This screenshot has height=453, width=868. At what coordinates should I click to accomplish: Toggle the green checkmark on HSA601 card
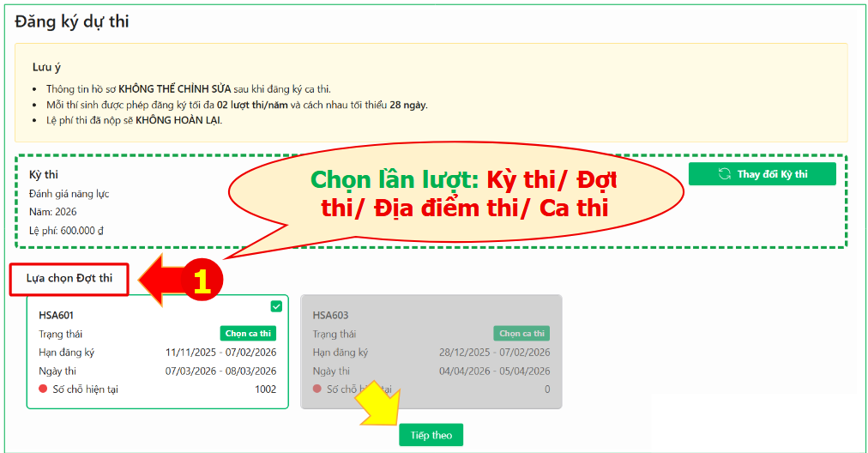(x=276, y=306)
